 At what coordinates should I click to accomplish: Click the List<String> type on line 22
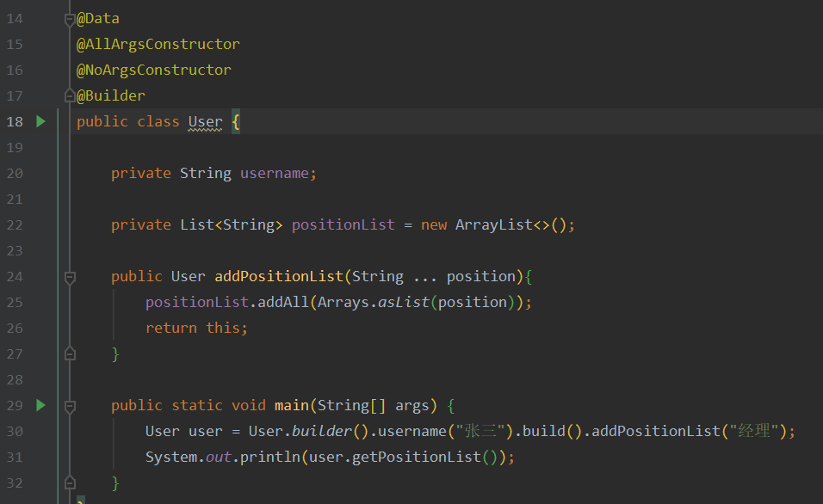[232, 225]
